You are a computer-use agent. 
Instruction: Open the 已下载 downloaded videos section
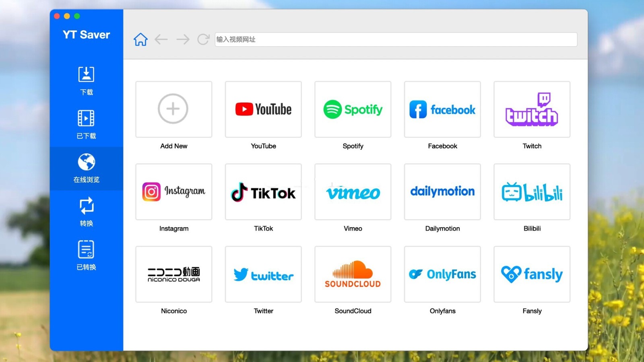(x=86, y=125)
